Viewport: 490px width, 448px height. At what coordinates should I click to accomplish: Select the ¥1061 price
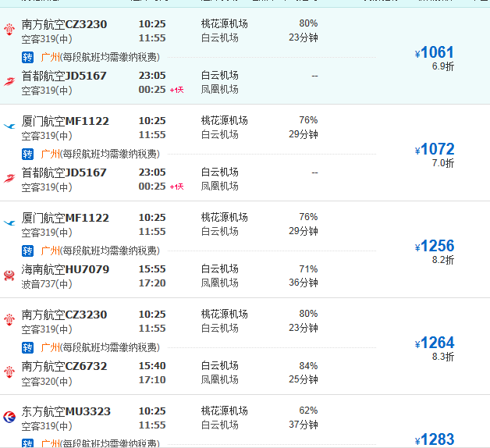[435, 52]
